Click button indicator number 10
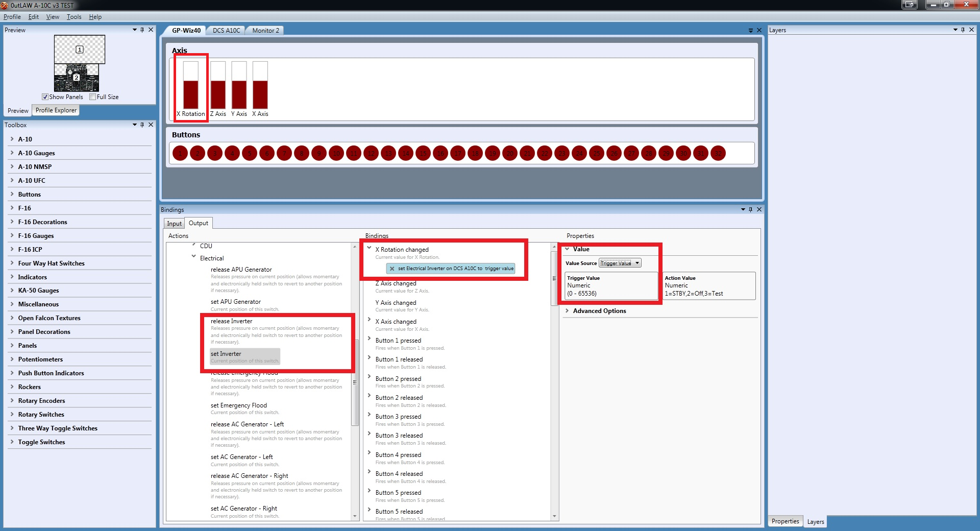The image size is (980, 531). coord(336,153)
